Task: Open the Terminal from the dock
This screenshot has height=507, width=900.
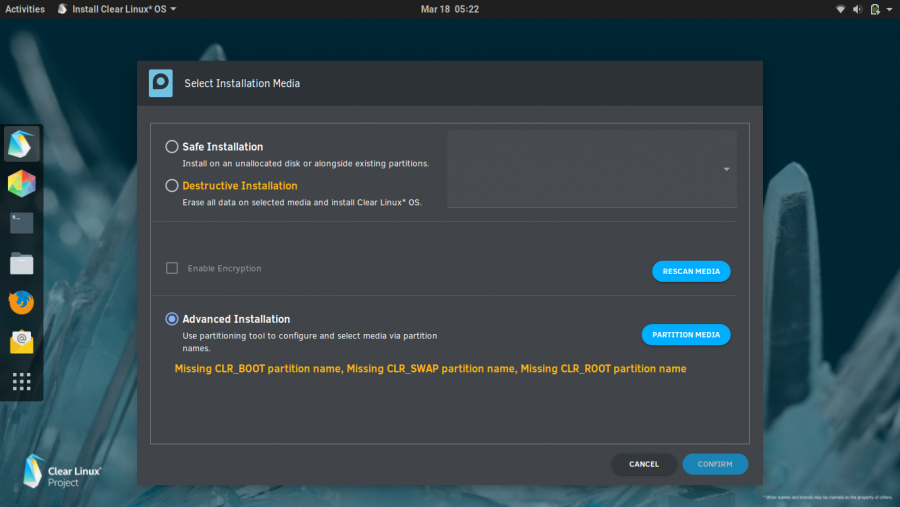Action: tap(22, 223)
